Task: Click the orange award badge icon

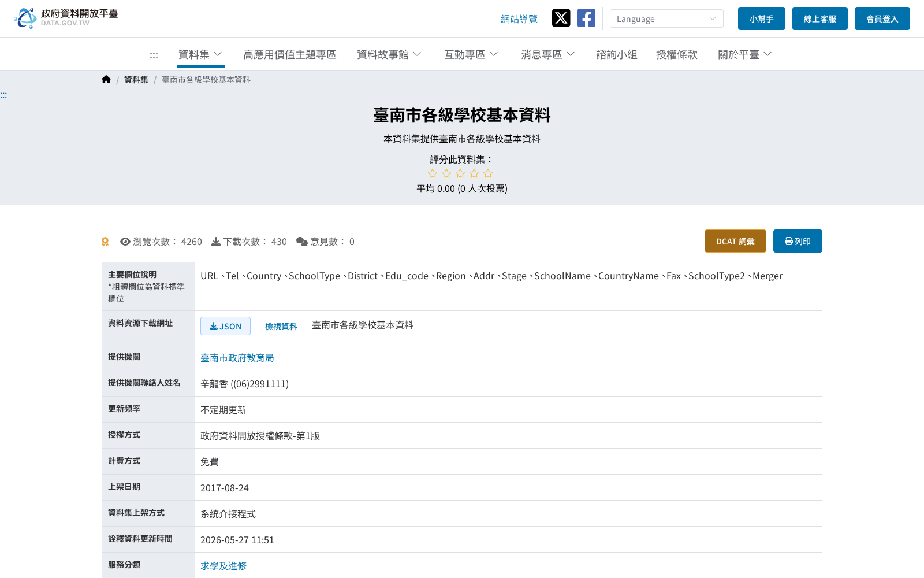Action: 105,242
